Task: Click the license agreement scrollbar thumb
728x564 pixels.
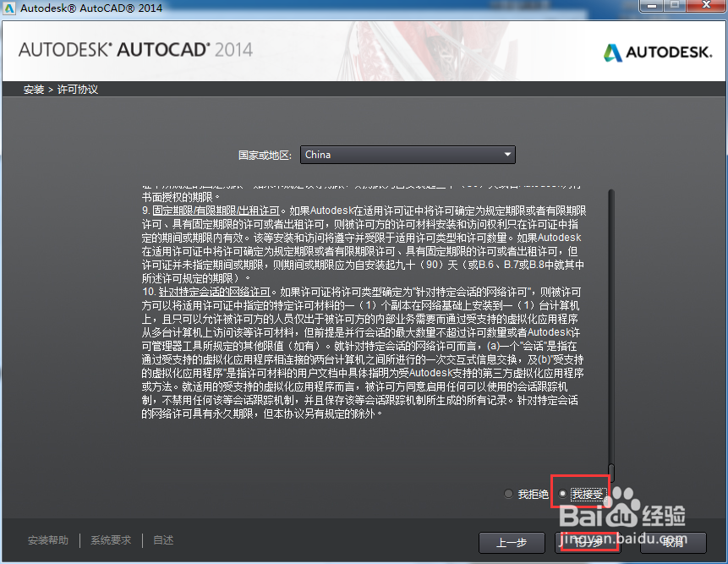Action: point(611,473)
